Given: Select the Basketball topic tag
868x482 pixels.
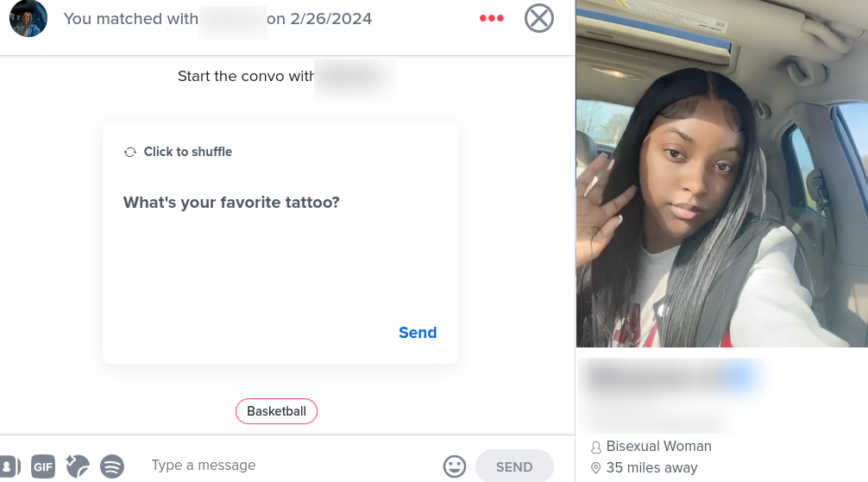Looking at the screenshot, I should (276, 411).
